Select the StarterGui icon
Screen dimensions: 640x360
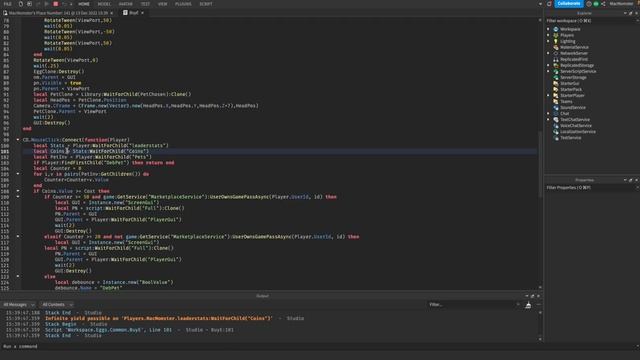tap(556, 84)
